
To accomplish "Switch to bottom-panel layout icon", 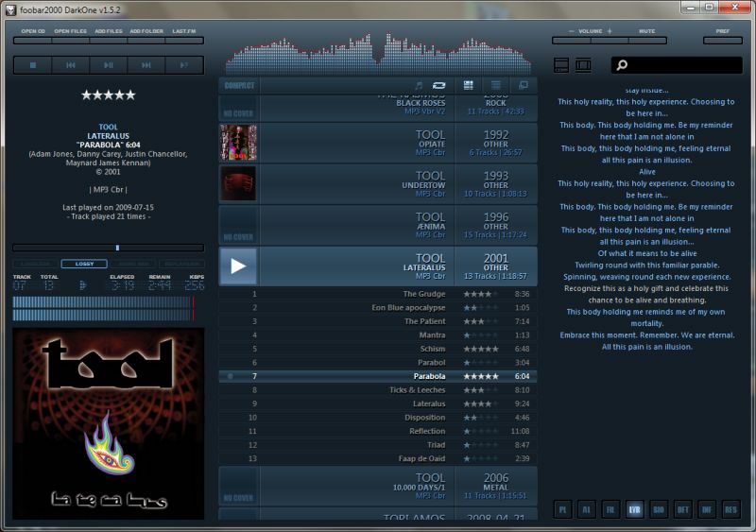I will [561, 65].
